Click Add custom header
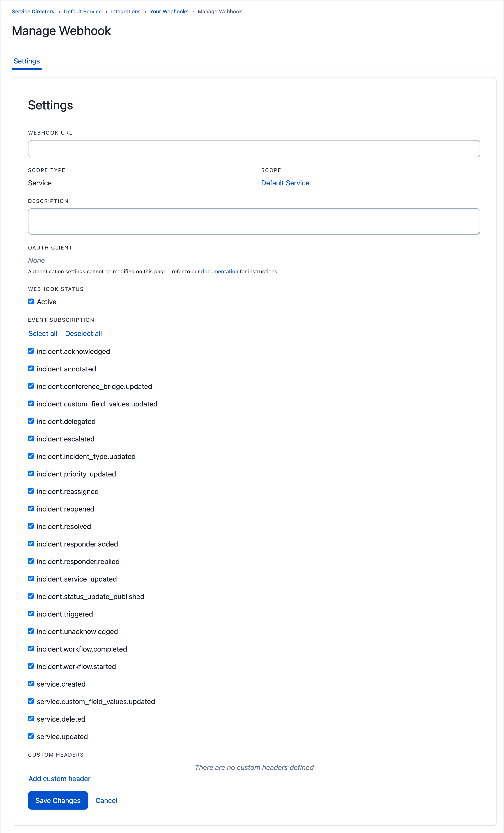The image size is (504, 833). point(59,779)
